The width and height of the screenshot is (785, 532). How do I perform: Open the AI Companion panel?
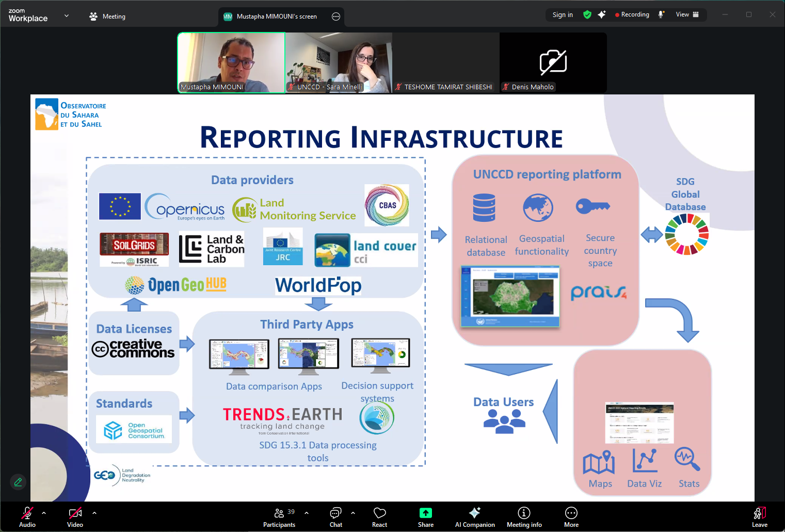474,516
